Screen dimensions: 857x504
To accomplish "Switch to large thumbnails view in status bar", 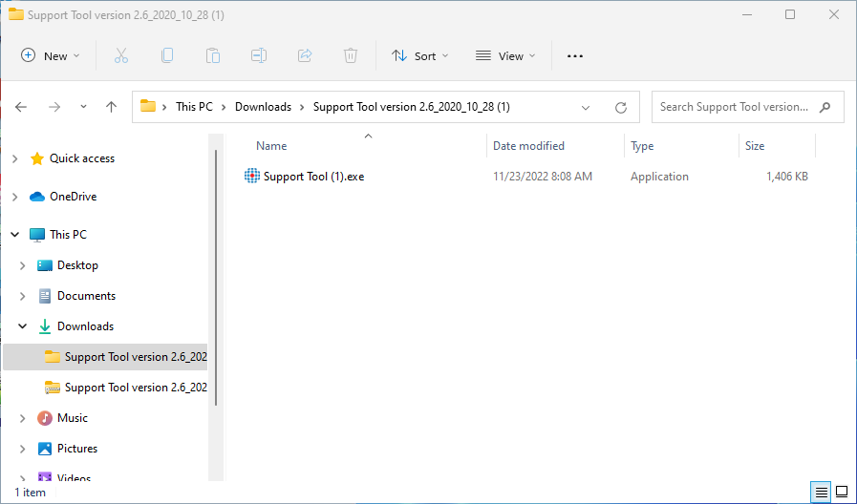I will (x=843, y=493).
